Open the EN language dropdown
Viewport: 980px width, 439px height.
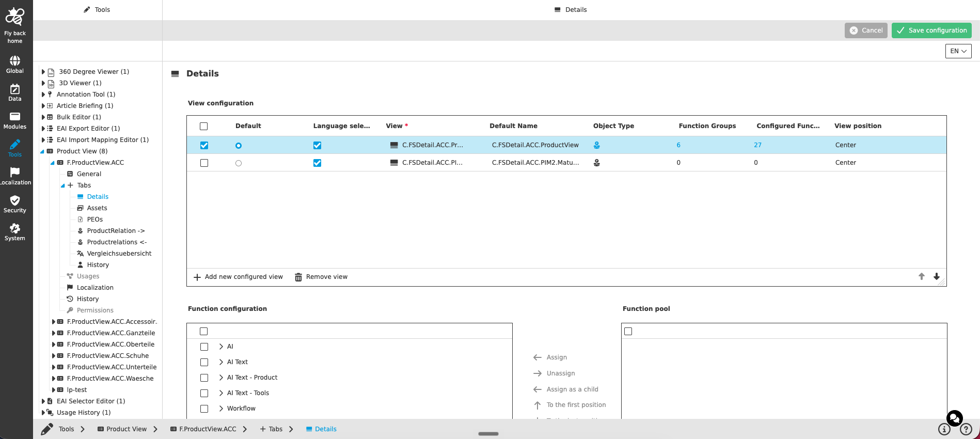pos(958,51)
